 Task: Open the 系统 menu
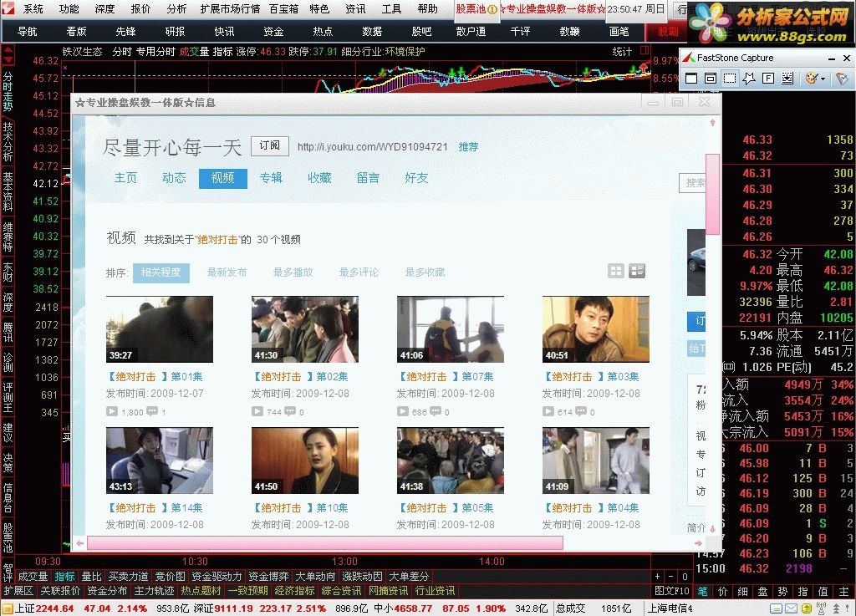[33, 8]
